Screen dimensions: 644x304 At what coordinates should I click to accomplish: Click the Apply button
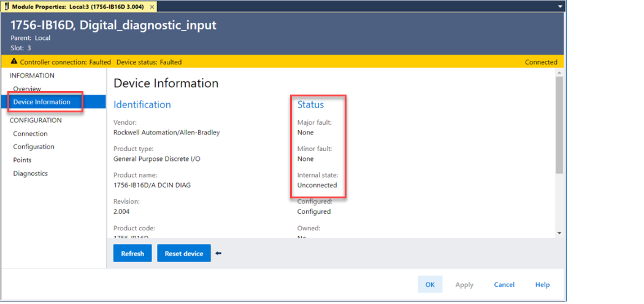[x=464, y=285]
